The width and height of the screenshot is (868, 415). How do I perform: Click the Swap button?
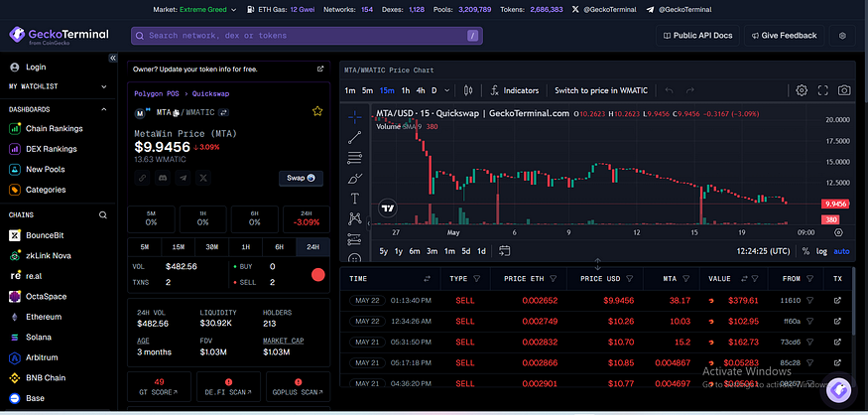(x=301, y=179)
